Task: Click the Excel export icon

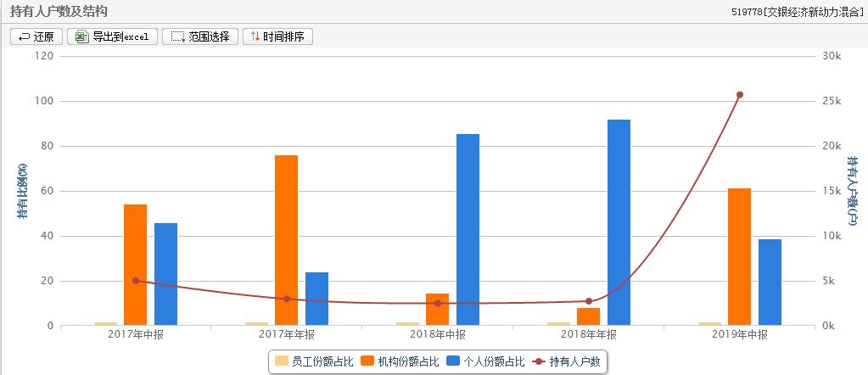Action: click(x=81, y=36)
